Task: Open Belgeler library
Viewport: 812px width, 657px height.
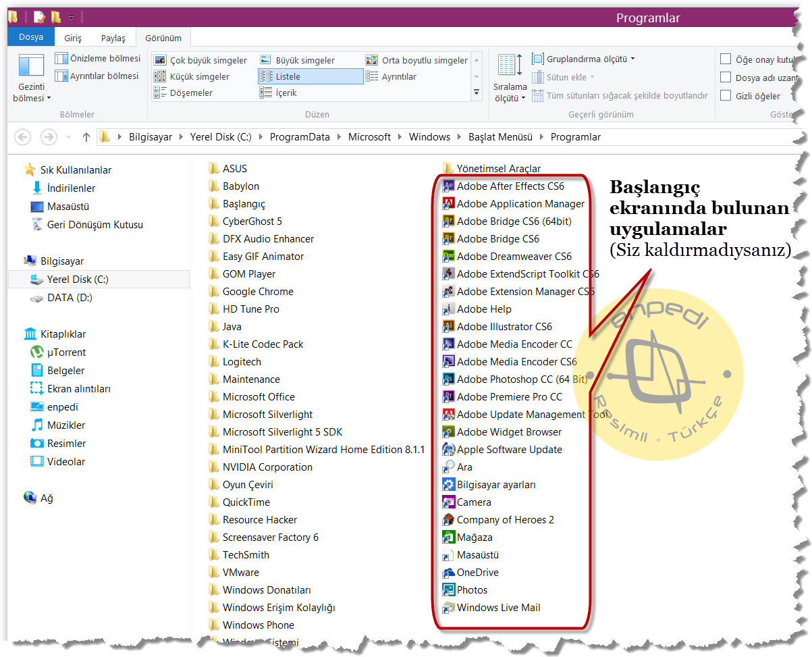Action: (58, 371)
